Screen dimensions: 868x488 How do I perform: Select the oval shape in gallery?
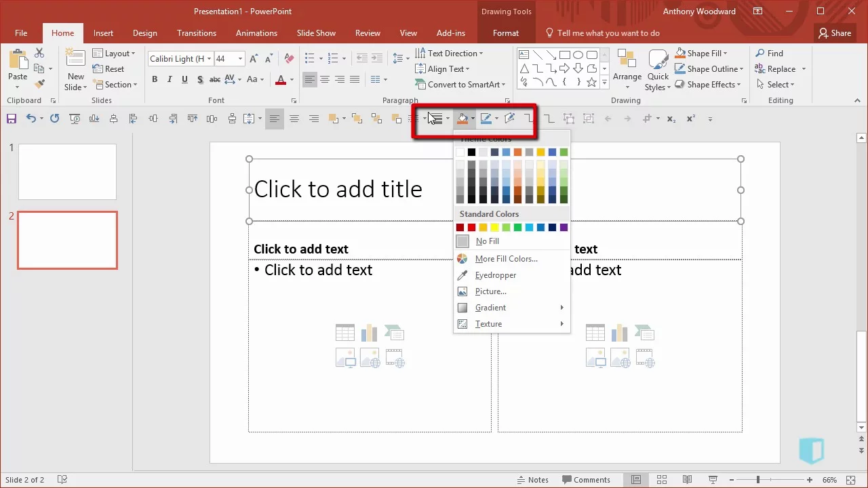click(x=578, y=55)
